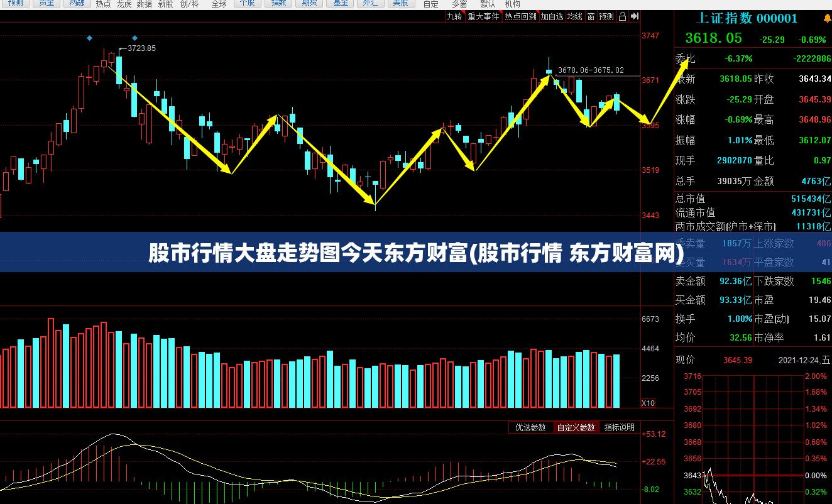Switch to the 美股 tab
The height and width of the screenshot is (504, 832).
(400, 3)
